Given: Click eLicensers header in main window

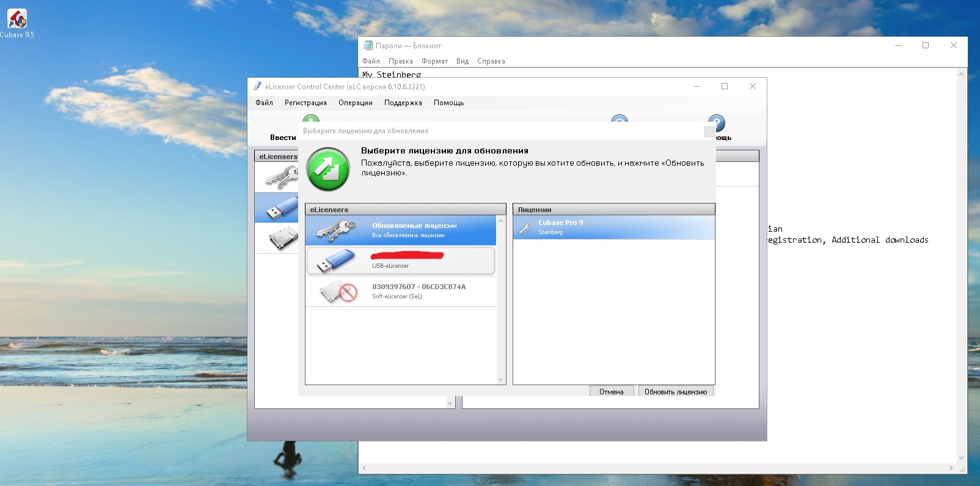Looking at the screenshot, I should [278, 156].
